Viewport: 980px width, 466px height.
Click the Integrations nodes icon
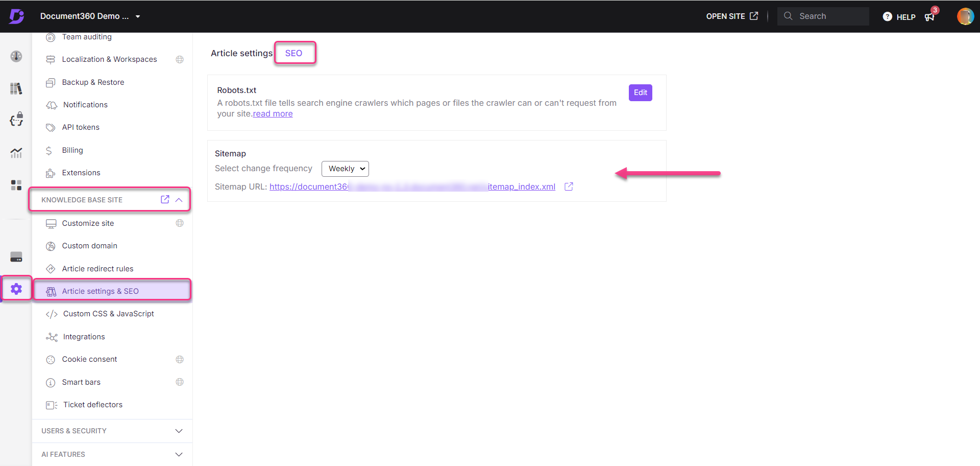pos(52,337)
